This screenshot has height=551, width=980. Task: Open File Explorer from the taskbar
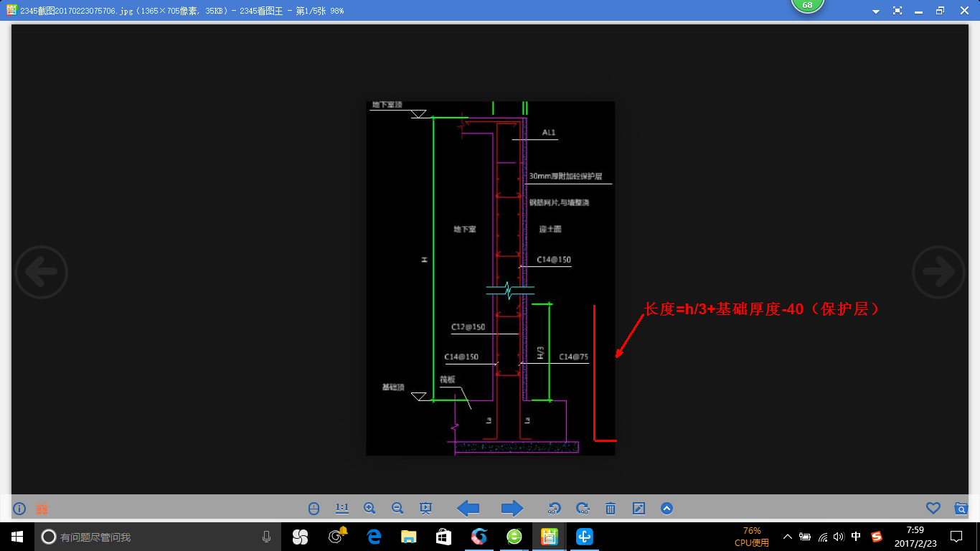(409, 537)
